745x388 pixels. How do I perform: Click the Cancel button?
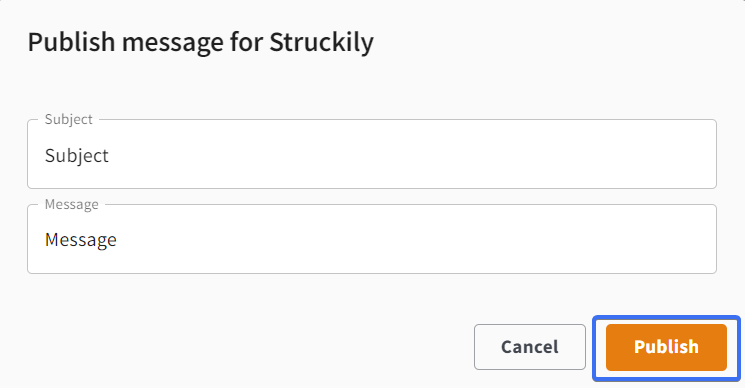click(x=530, y=347)
